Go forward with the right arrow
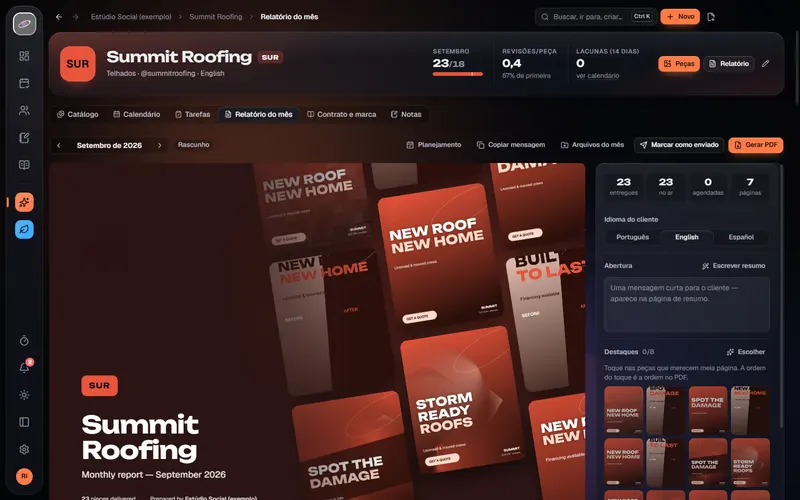 click(x=76, y=17)
